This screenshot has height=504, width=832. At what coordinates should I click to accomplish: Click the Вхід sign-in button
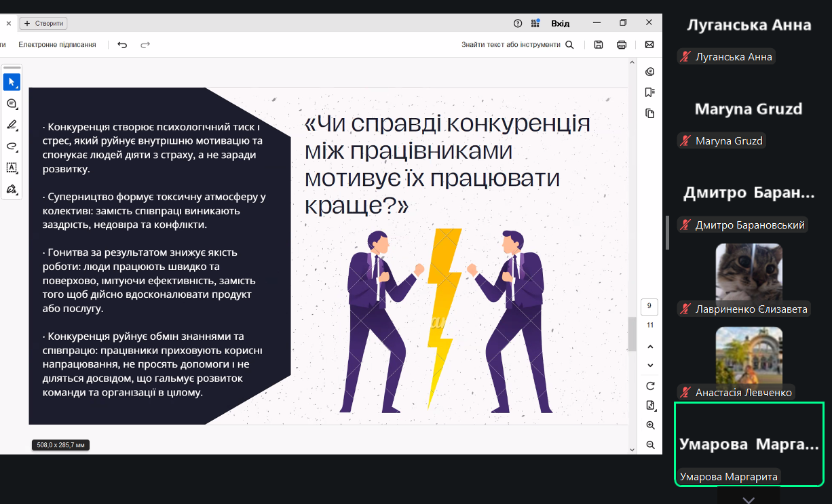pos(560,23)
